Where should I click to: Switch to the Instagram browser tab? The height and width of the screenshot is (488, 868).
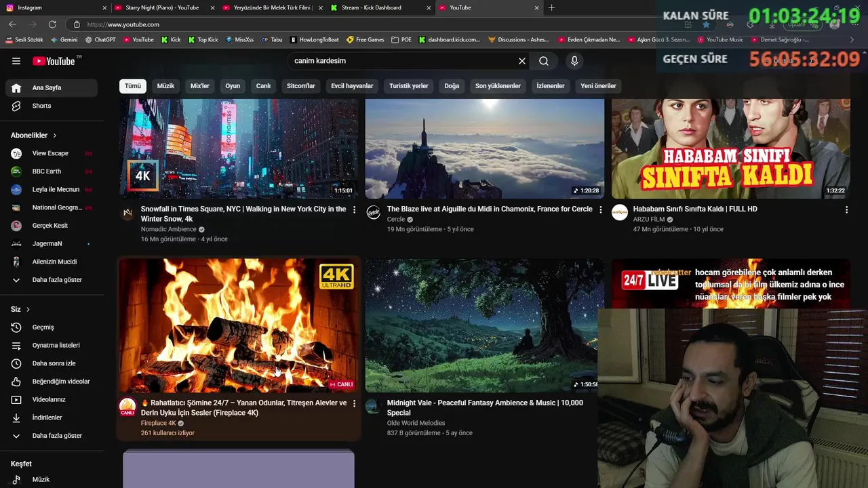54,7
